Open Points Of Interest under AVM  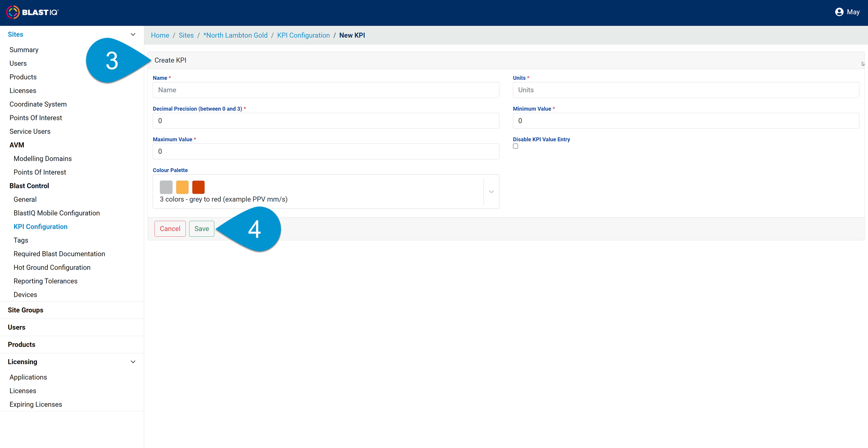pyautogui.click(x=40, y=172)
